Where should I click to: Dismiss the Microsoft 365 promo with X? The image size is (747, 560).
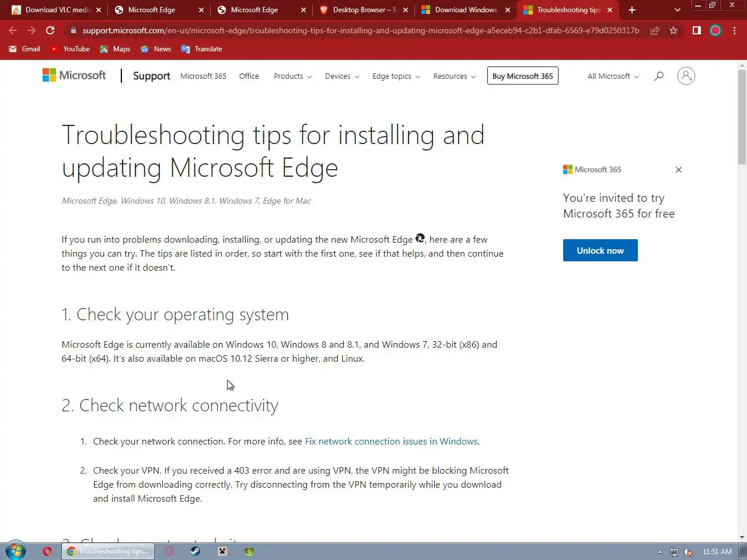[x=678, y=170]
